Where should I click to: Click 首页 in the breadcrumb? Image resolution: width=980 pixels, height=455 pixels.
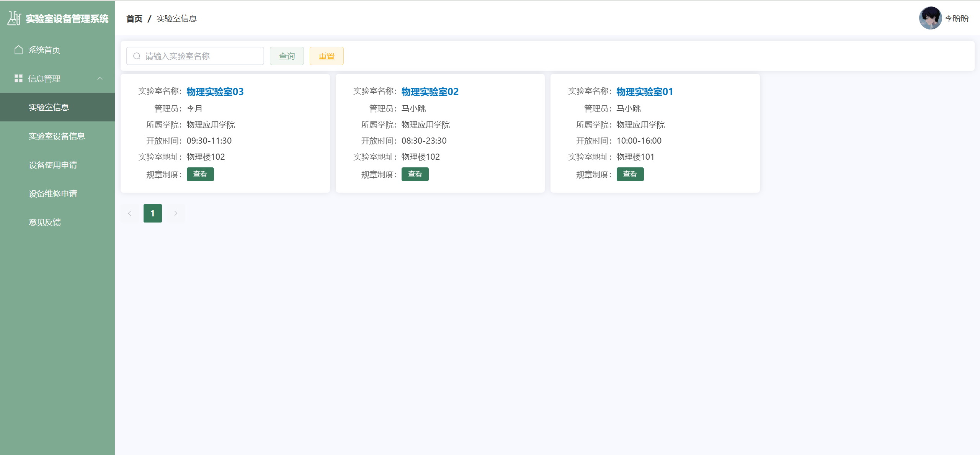pos(134,18)
